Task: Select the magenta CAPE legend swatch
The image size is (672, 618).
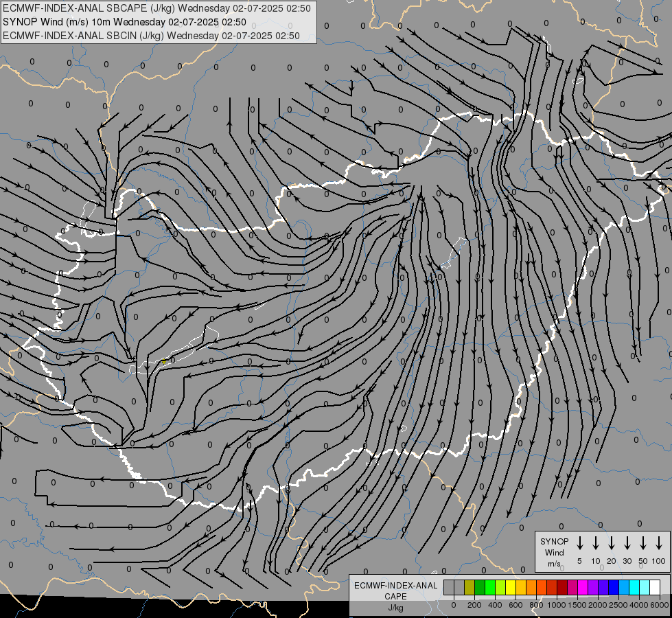Action: point(583,587)
